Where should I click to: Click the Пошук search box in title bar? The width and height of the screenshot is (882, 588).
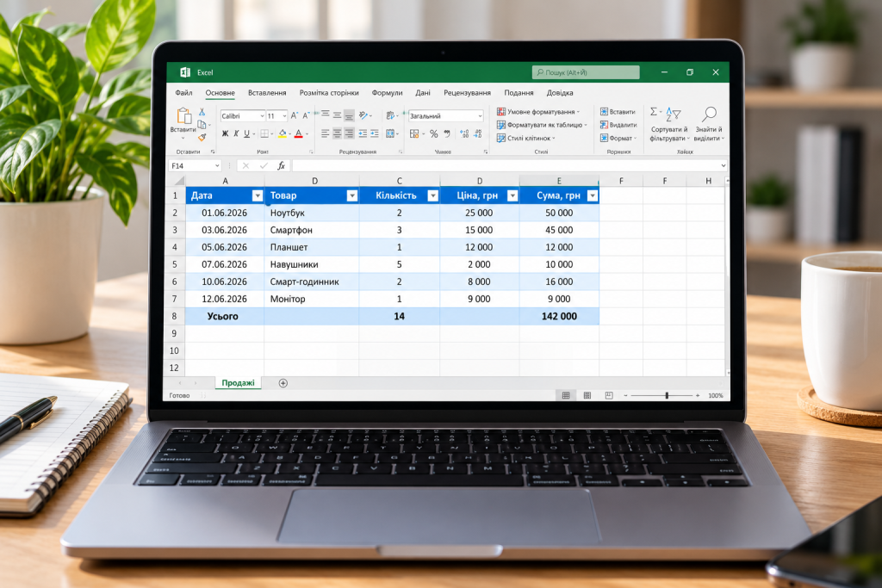coord(586,72)
